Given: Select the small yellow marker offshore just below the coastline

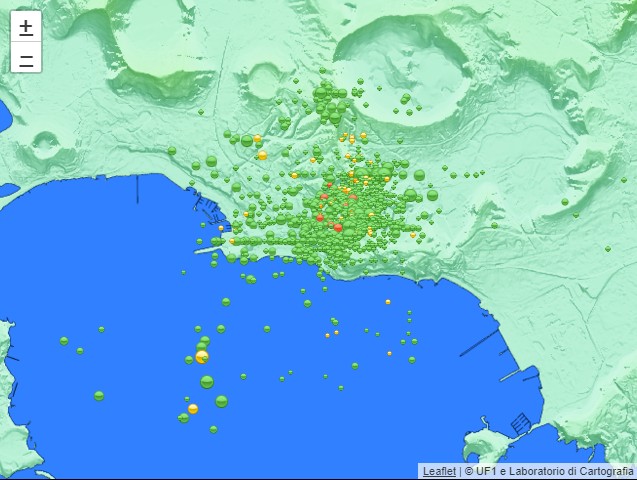Looking at the screenshot, I should [388, 302].
